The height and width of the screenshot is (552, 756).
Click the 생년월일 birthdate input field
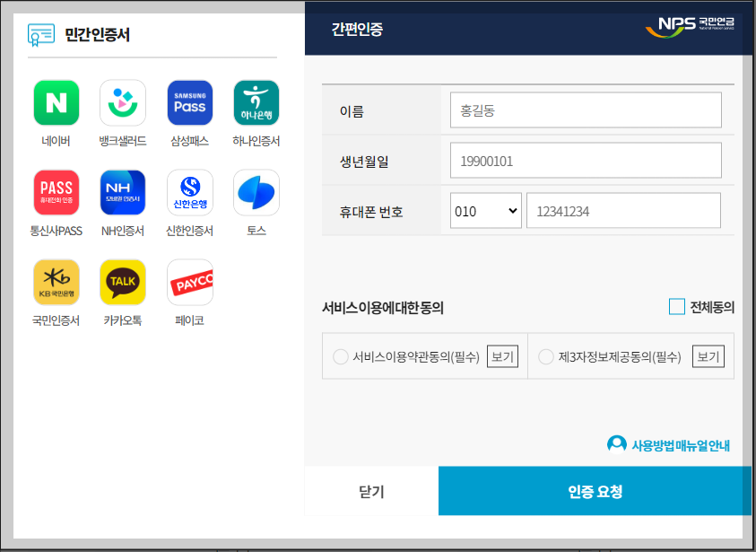[586, 161]
